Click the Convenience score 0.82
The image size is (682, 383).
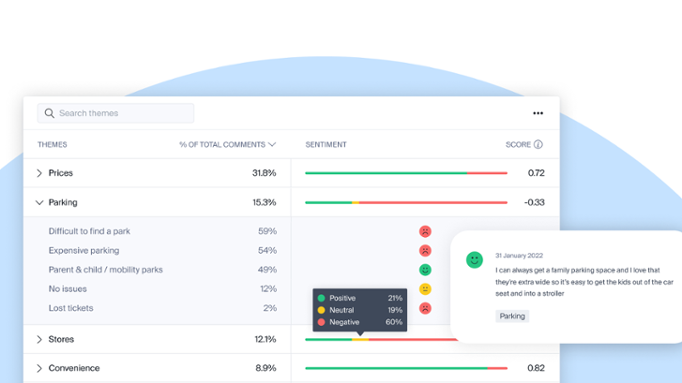(x=536, y=368)
